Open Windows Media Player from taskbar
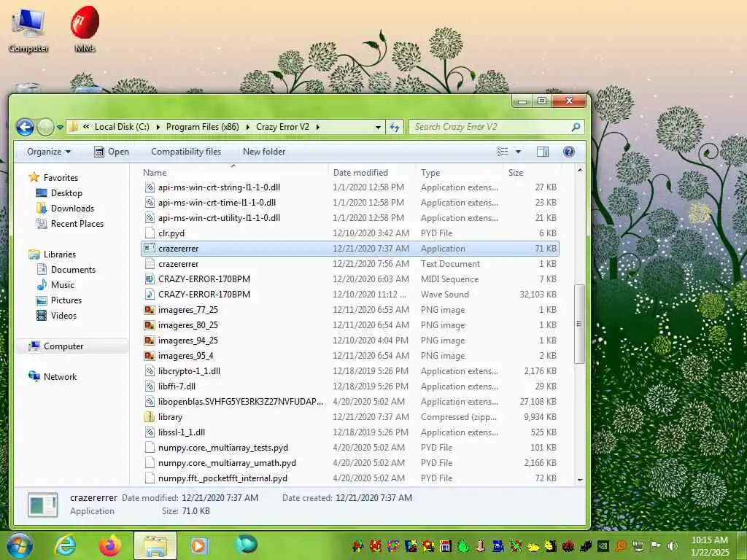The width and height of the screenshot is (747, 560). [x=199, y=545]
